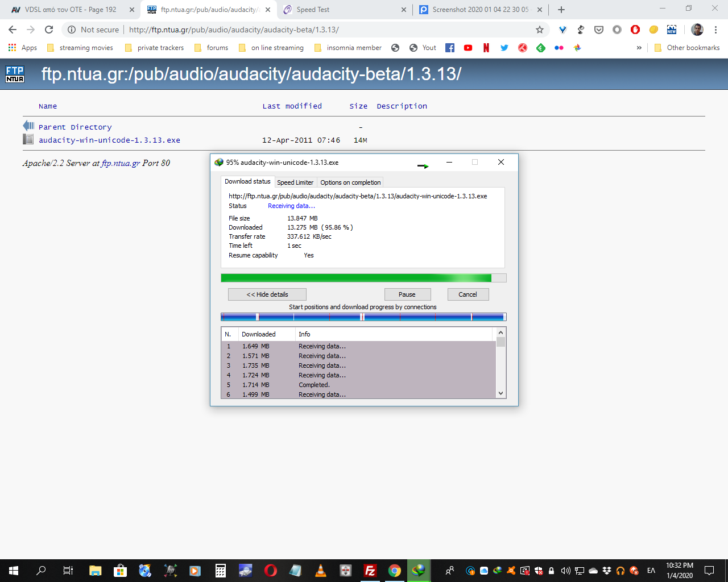The width and height of the screenshot is (728, 582).
Task: Bookmark this page with the star icon
Action: pos(540,30)
